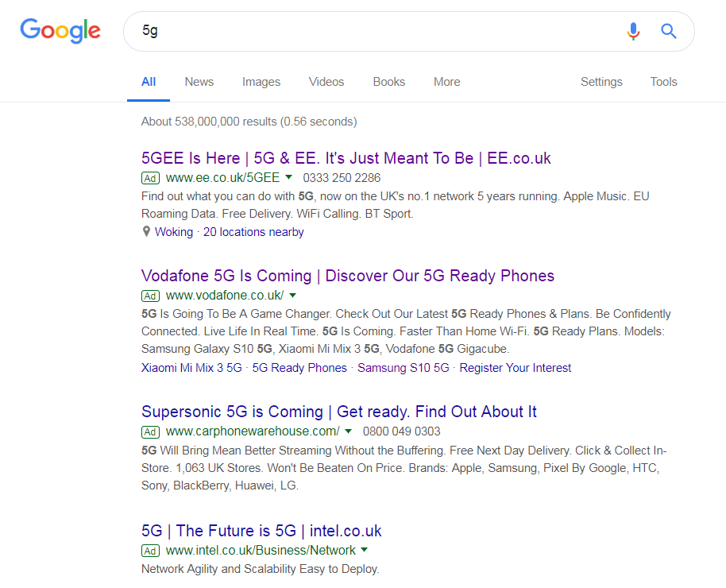Click Carphone Warehouse number 0800 049 0303
Viewport: 726px width, 588px height.
[x=401, y=431]
